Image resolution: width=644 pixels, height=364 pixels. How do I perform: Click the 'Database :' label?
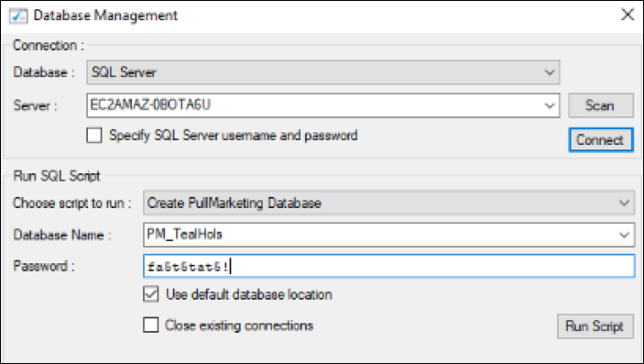coord(44,72)
